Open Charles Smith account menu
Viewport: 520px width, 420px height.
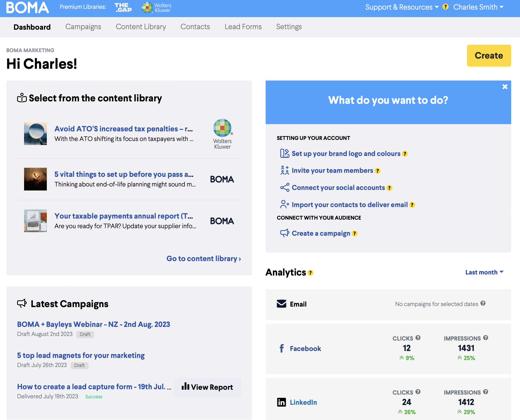pyautogui.click(x=478, y=7)
